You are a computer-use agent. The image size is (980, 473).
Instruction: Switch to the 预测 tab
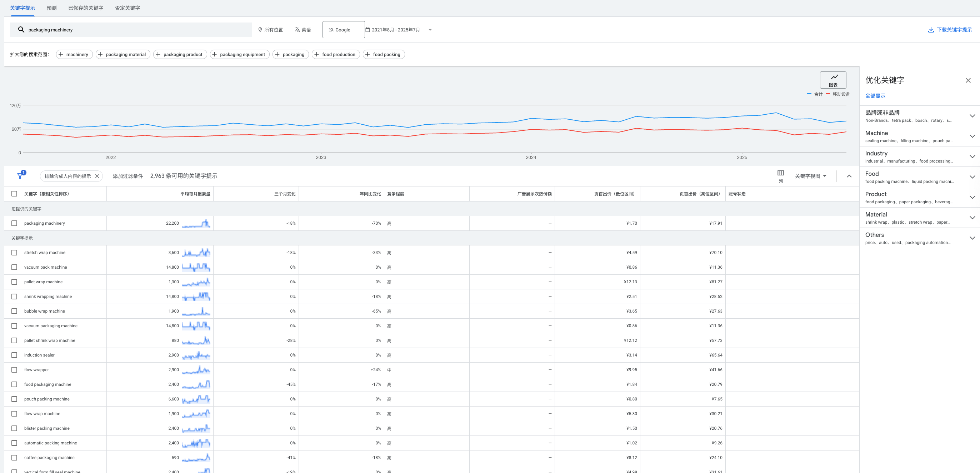(52, 8)
